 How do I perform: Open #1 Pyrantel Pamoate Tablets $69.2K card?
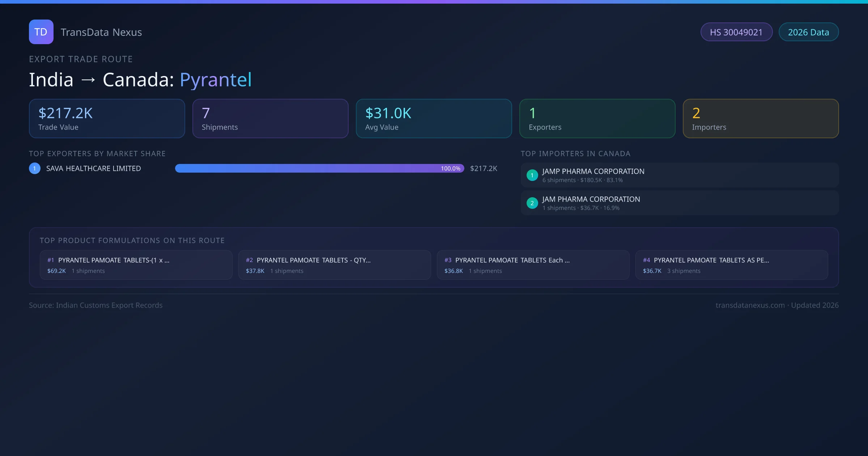[136, 265]
